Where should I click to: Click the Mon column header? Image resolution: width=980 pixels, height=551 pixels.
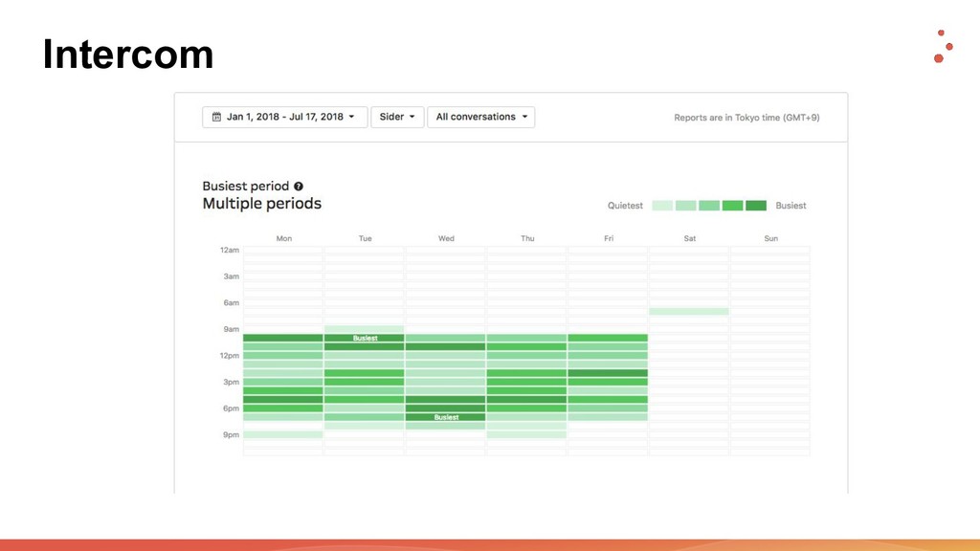click(x=283, y=238)
